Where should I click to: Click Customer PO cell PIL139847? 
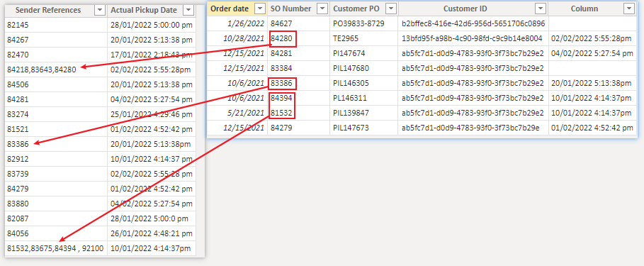(364, 113)
